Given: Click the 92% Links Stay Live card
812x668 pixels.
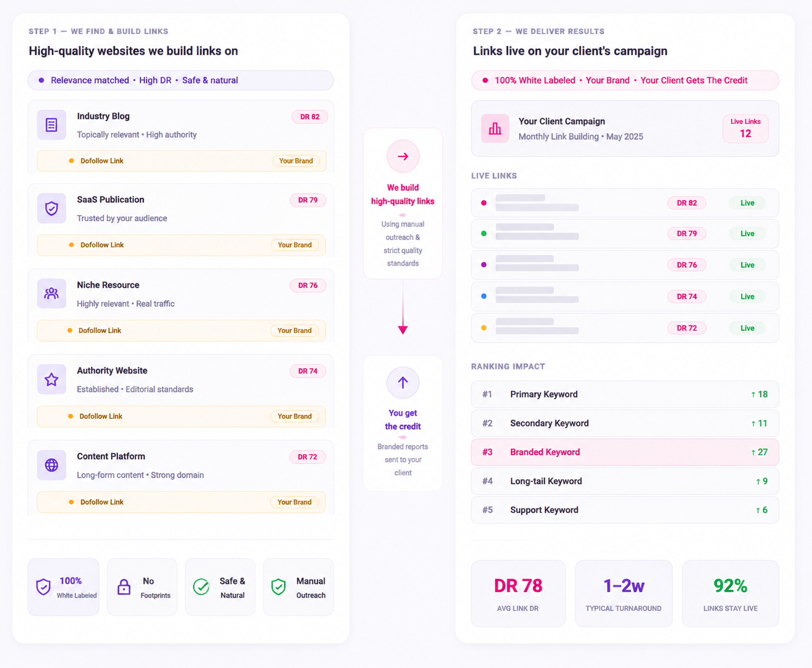Looking at the screenshot, I should [x=730, y=593].
